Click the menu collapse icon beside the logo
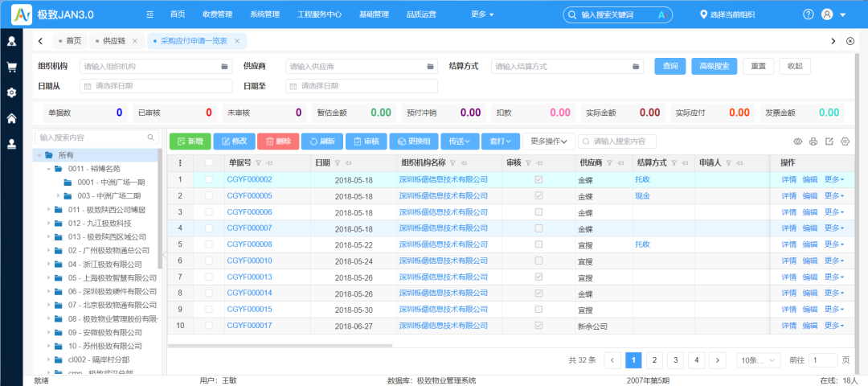Screen dimensions: 868x386 coord(149,15)
